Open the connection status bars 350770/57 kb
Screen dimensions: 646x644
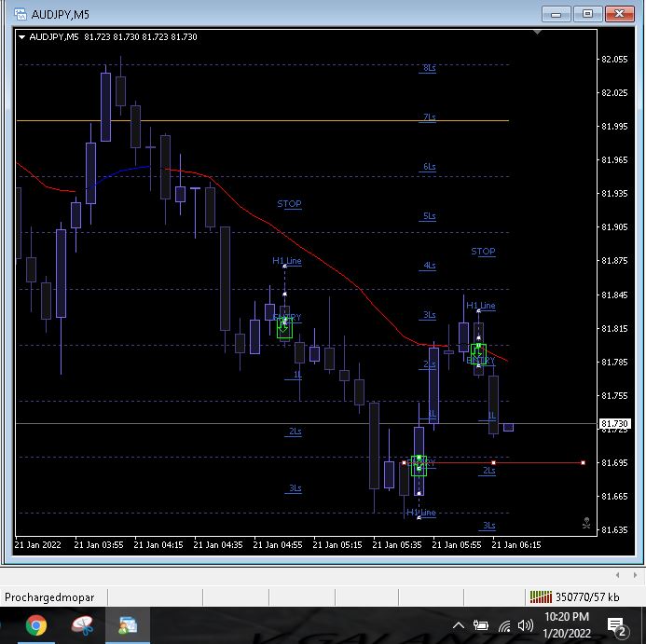point(574,596)
